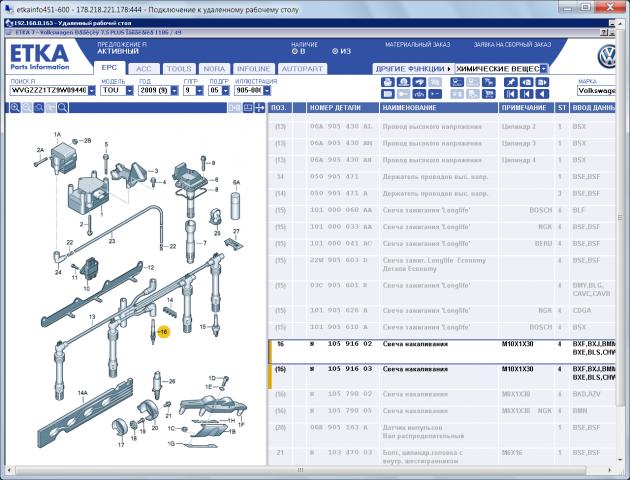The width and height of the screenshot is (630, 480).
Task: Open the ПОДГР subgroup dropdown showing 05
Action: point(225,91)
